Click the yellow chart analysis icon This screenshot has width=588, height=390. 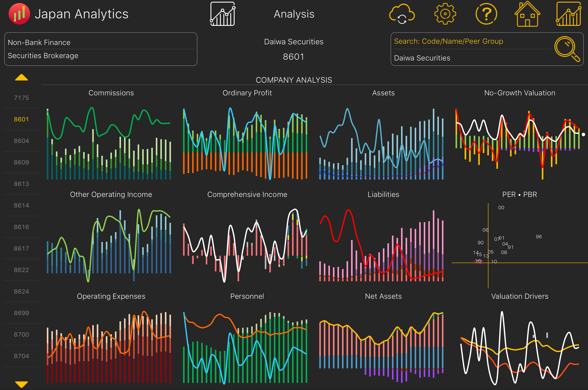click(x=569, y=14)
